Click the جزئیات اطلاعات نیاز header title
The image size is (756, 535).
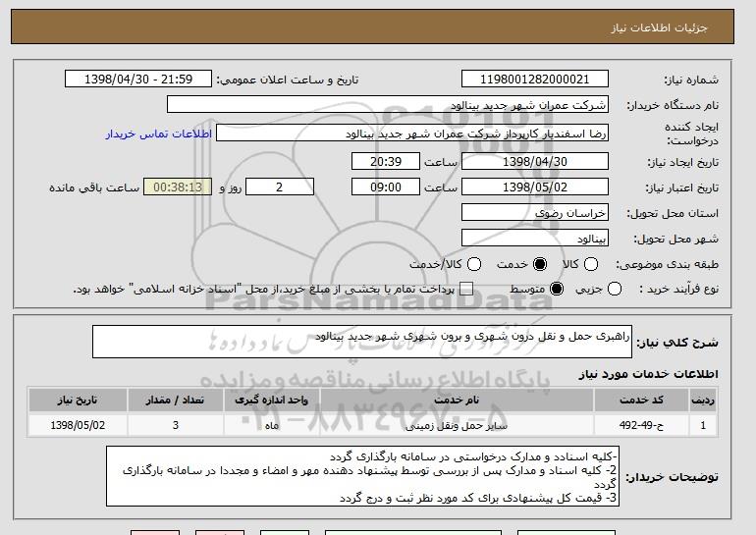point(659,27)
